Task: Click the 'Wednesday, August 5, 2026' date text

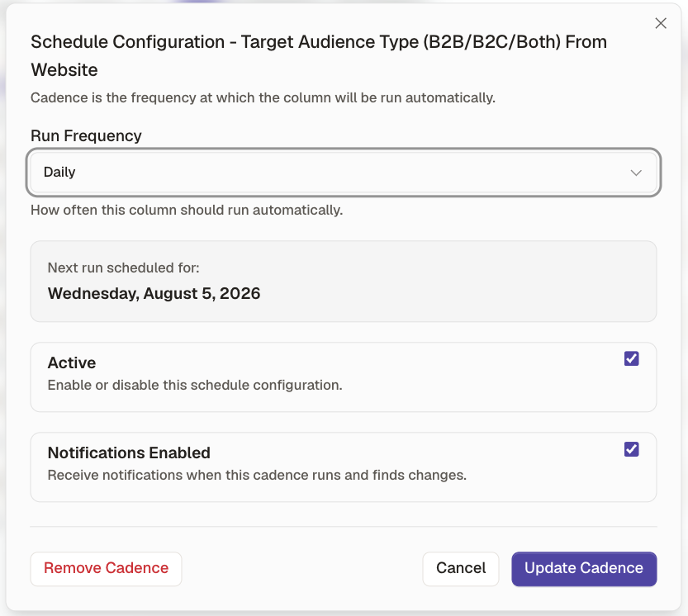Action: pos(154,293)
